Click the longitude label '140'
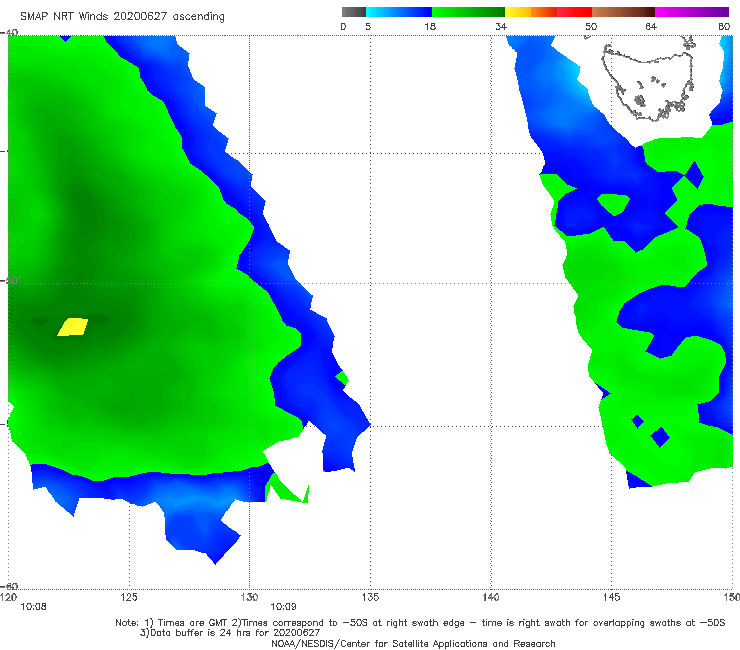The image size is (740, 650). [x=491, y=597]
